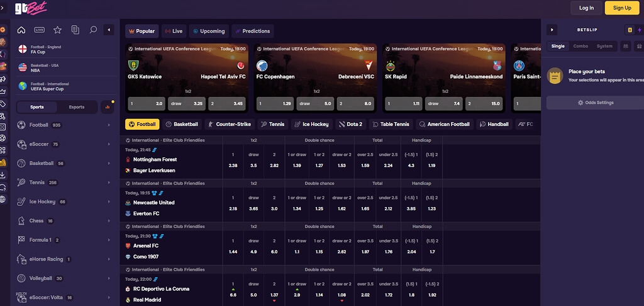Expand the Football category arrow
Screen dimensions: 644x306
pos(109,125)
